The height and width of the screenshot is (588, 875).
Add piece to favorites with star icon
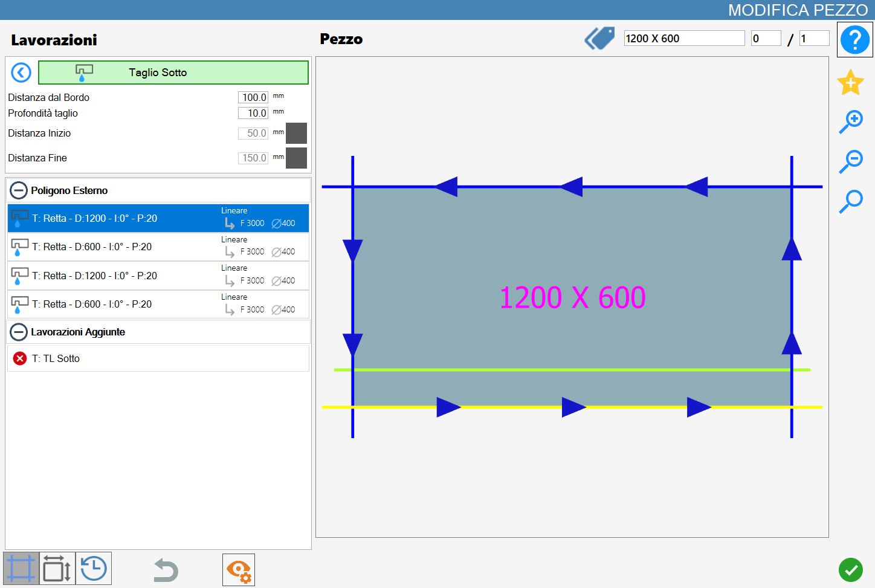tap(850, 82)
